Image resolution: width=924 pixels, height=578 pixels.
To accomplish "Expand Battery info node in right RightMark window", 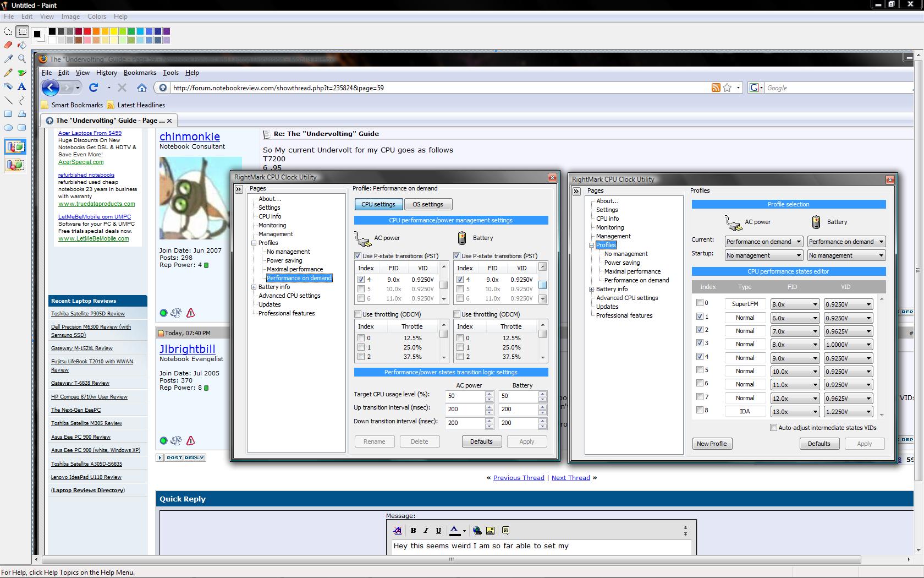I will 592,289.
